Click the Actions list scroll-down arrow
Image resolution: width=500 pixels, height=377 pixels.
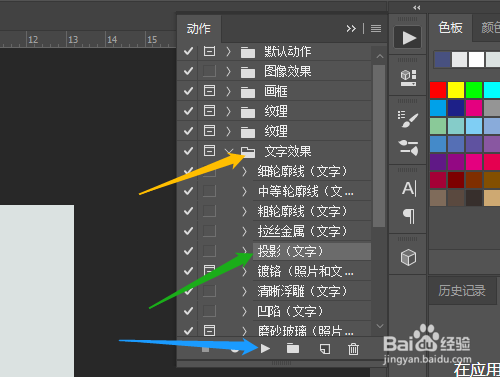(380, 326)
